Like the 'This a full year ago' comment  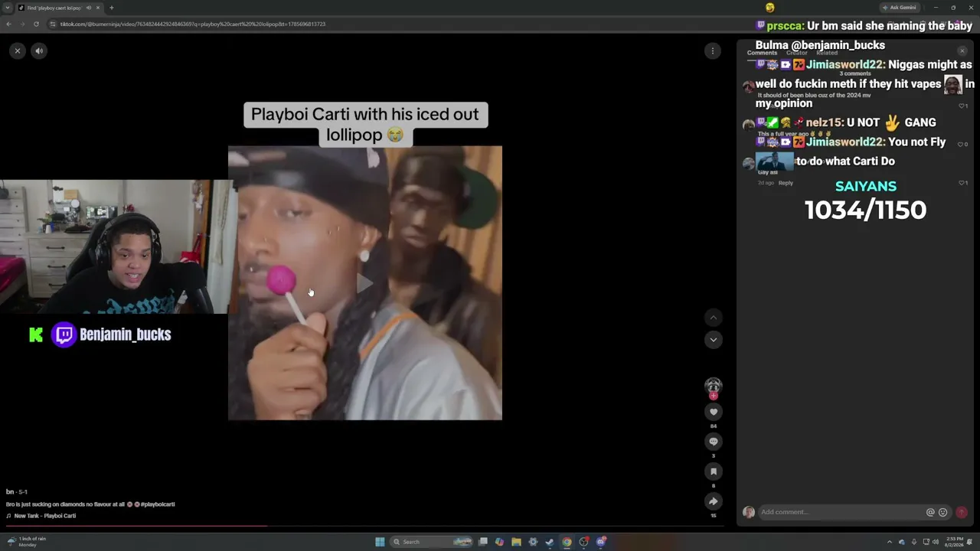tap(963, 144)
